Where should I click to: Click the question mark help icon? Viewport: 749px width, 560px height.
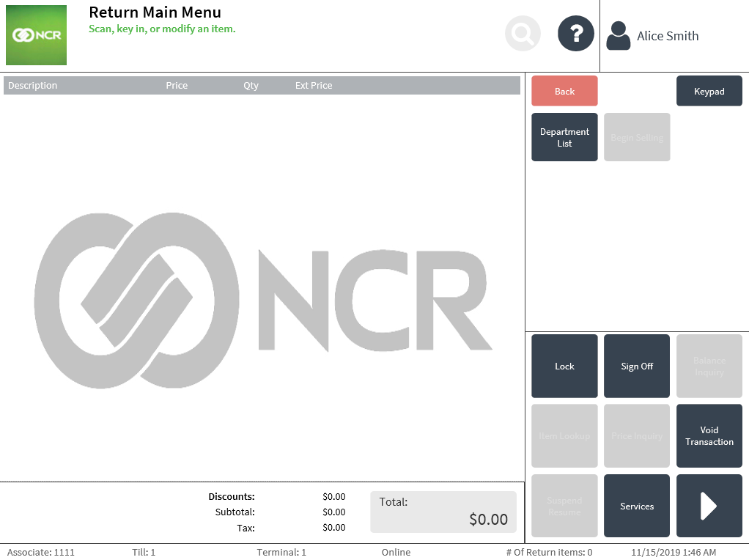point(575,33)
